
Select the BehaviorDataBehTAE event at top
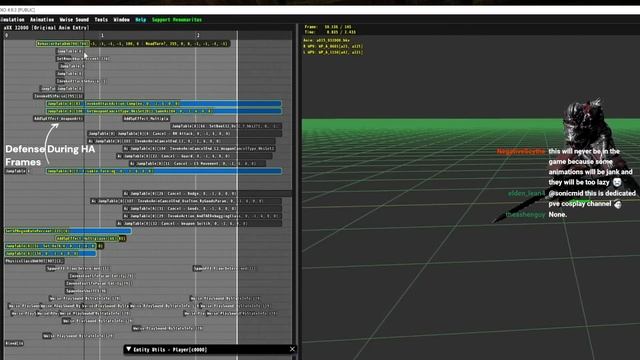point(133,44)
